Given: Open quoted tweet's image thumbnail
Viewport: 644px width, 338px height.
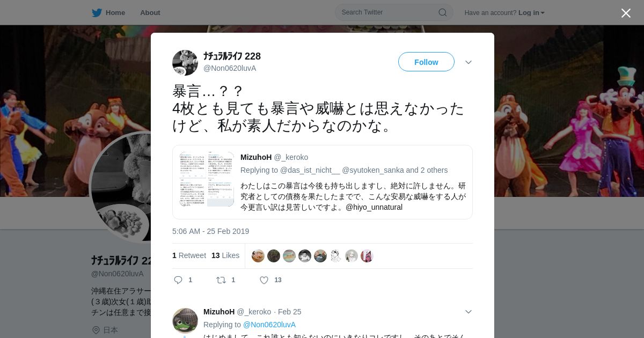Looking at the screenshot, I should pyautogui.click(x=207, y=179).
